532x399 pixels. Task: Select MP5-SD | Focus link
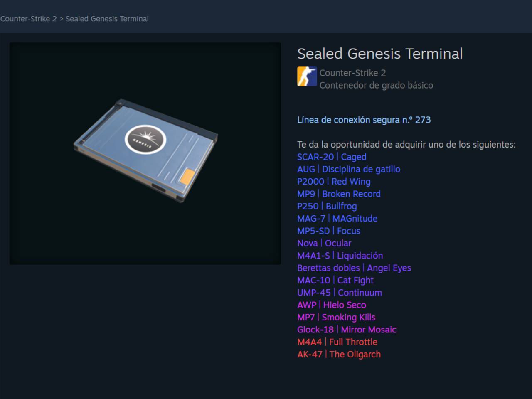[x=329, y=231]
